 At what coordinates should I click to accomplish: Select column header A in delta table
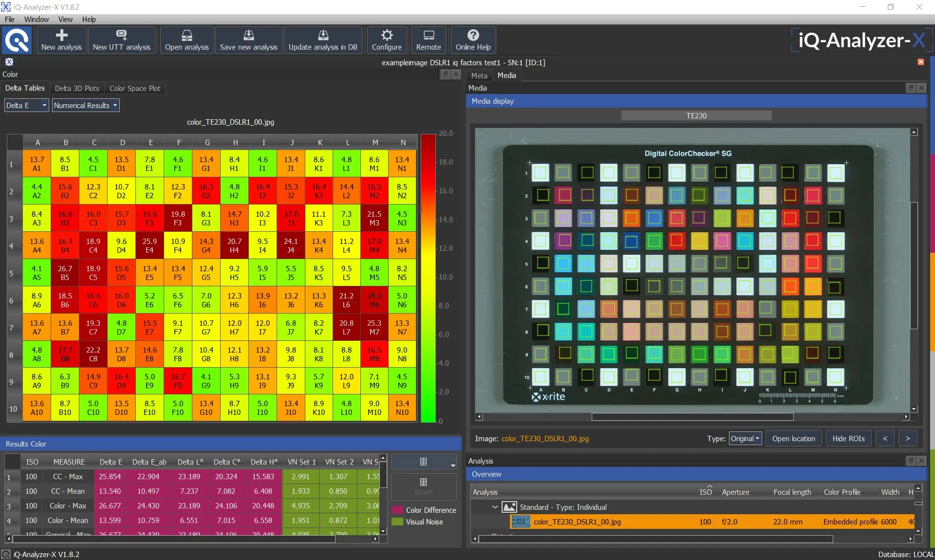(x=37, y=142)
